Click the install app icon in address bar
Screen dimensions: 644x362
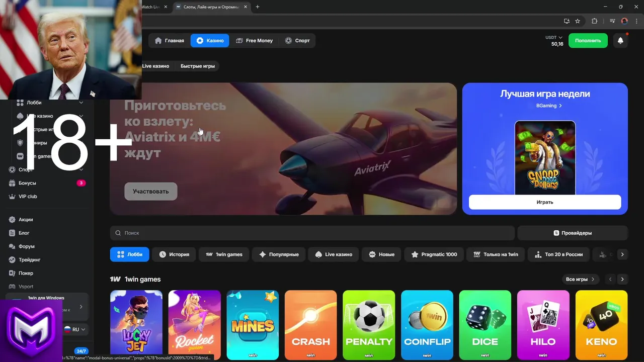coord(567,21)
